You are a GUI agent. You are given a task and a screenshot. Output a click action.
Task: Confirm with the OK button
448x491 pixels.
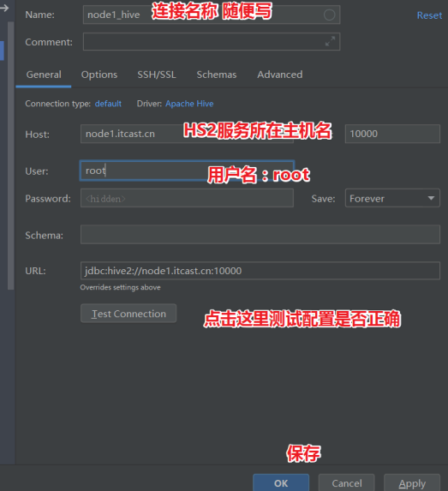pos(281,482)
